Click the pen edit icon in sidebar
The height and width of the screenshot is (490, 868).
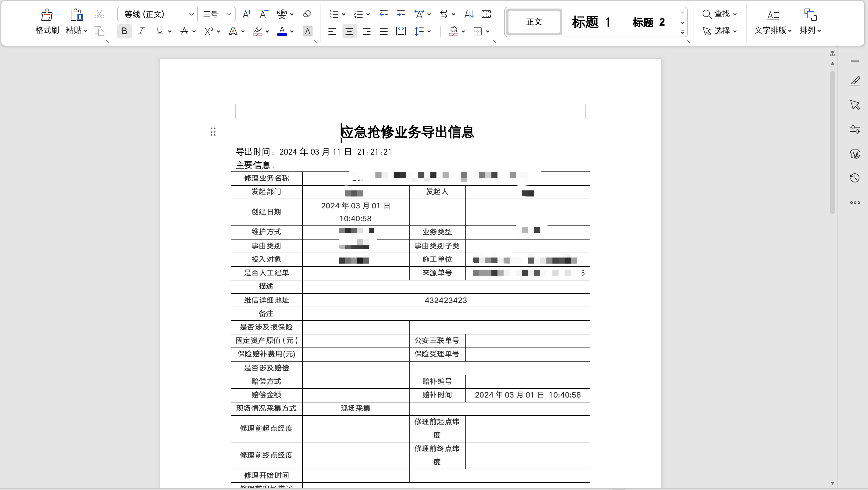coord(855,81)
